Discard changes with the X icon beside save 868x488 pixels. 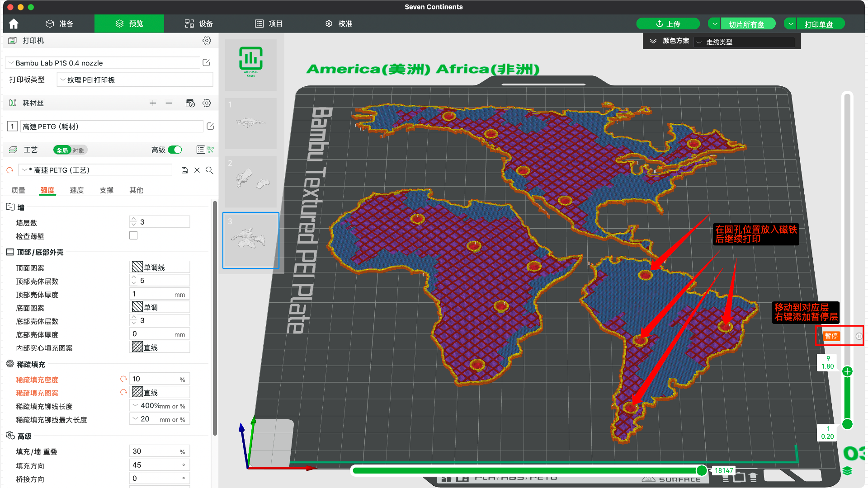[197, 170]
